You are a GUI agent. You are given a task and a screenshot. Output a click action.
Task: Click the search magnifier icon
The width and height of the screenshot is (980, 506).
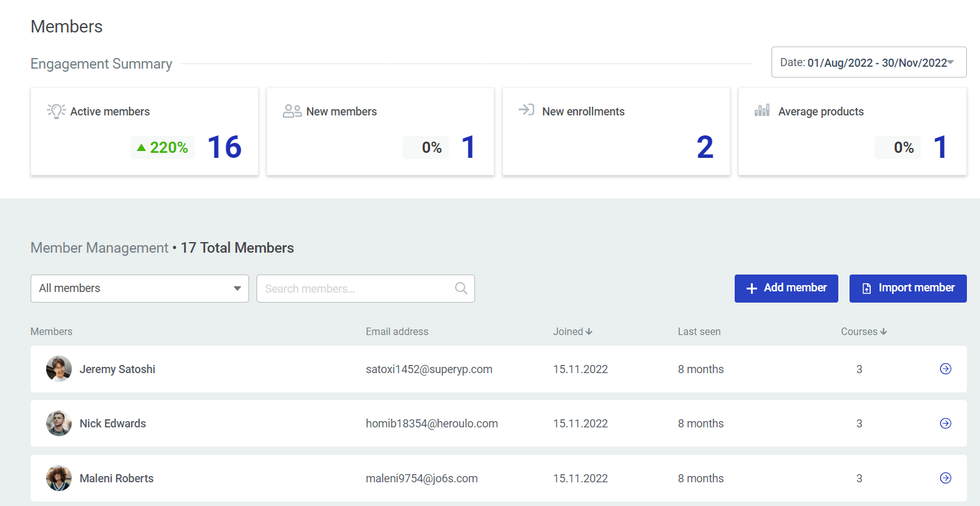pyautogui.click(x=461, y=288)
